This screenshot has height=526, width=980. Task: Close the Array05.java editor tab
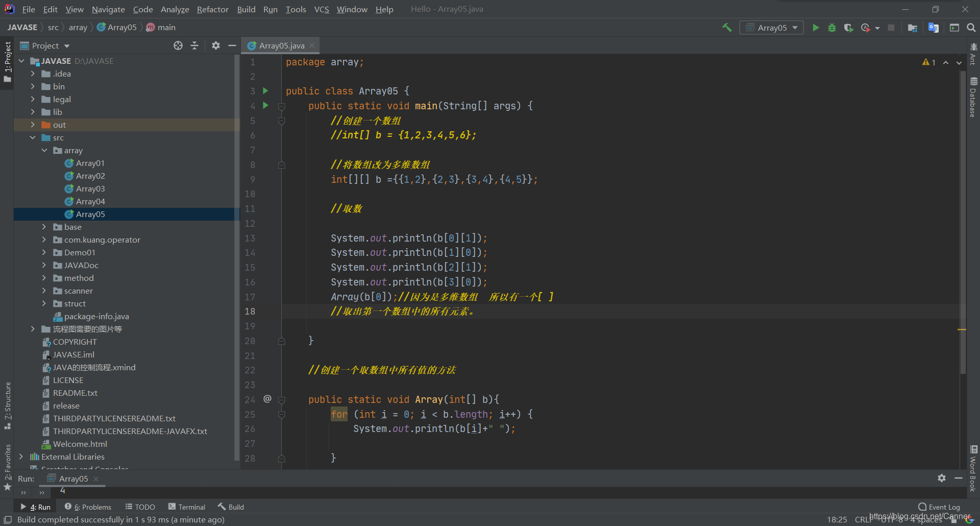point(312,45)
